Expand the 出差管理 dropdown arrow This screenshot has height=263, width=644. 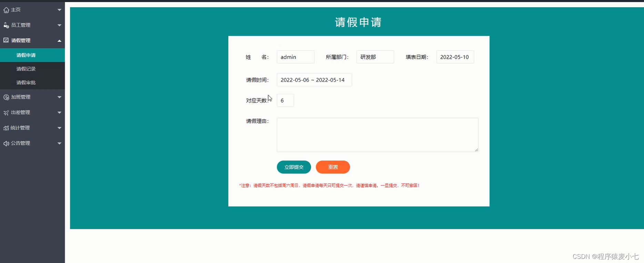pyautogui.click(x=59, y=113)
